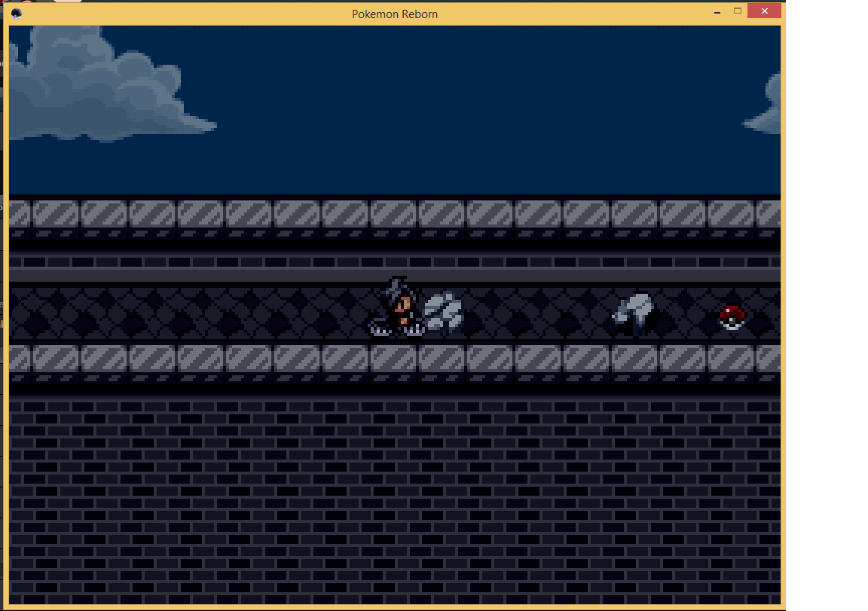This screenshot has width=868, height=611.
Task: Click the gray boulder beside the player
Action: (x=443, y=313)
